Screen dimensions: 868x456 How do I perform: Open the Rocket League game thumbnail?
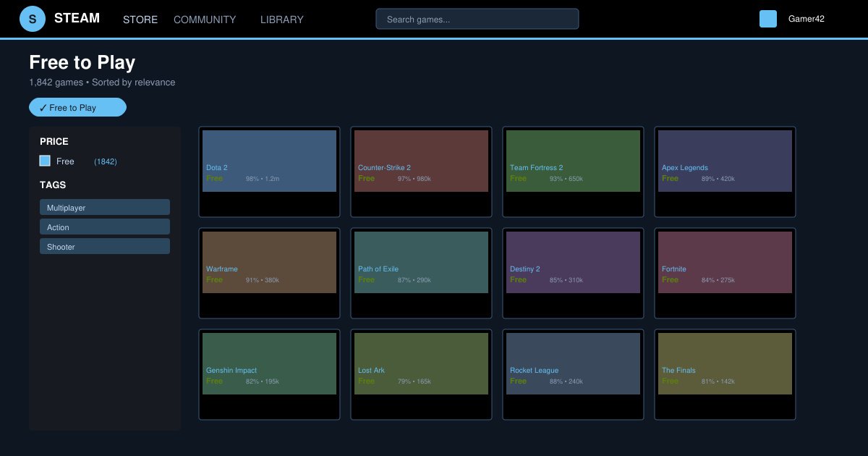click(573, 363)
